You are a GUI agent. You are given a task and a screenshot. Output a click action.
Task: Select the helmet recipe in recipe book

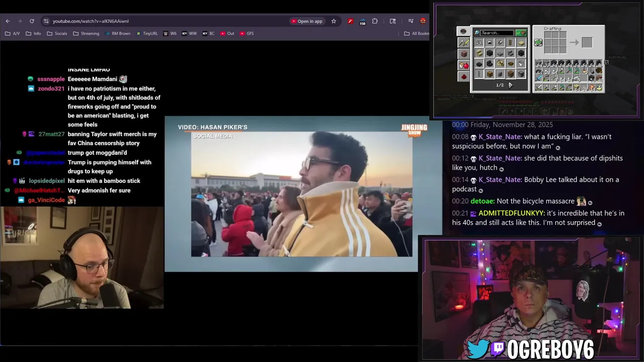click(490, 43)
